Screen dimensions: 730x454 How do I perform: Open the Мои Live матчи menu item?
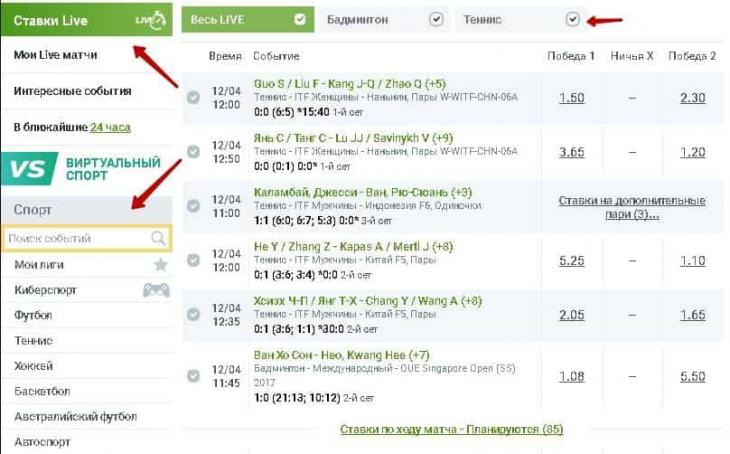tap(55, 54)
